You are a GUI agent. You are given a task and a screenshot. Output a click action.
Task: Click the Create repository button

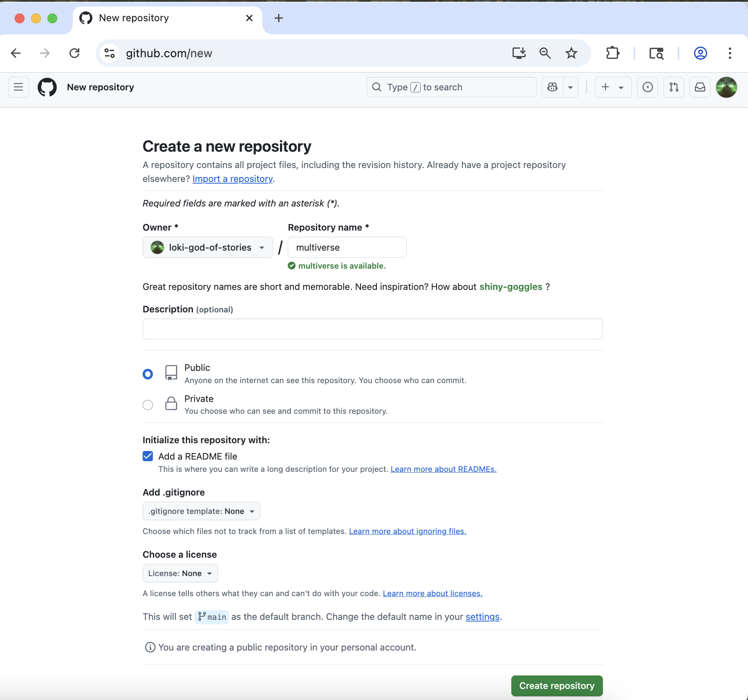[x=557, y=686]
